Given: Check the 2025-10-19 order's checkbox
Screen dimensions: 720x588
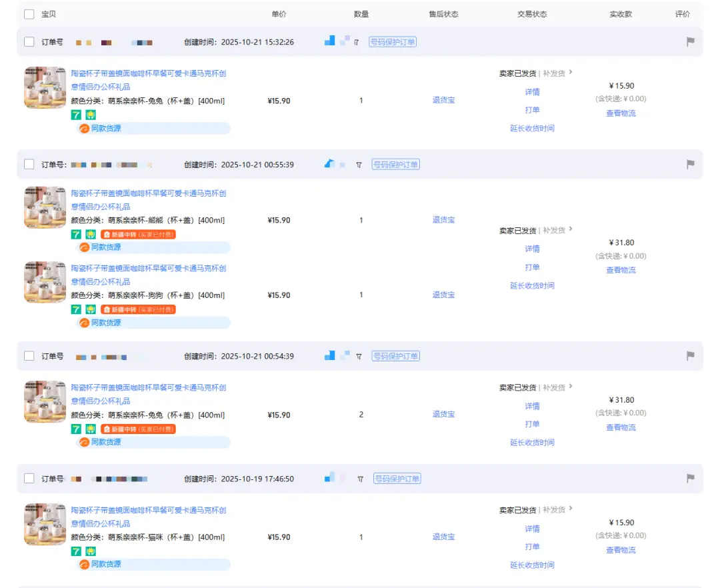Looking at the screenshot, I should click(28, 478).
